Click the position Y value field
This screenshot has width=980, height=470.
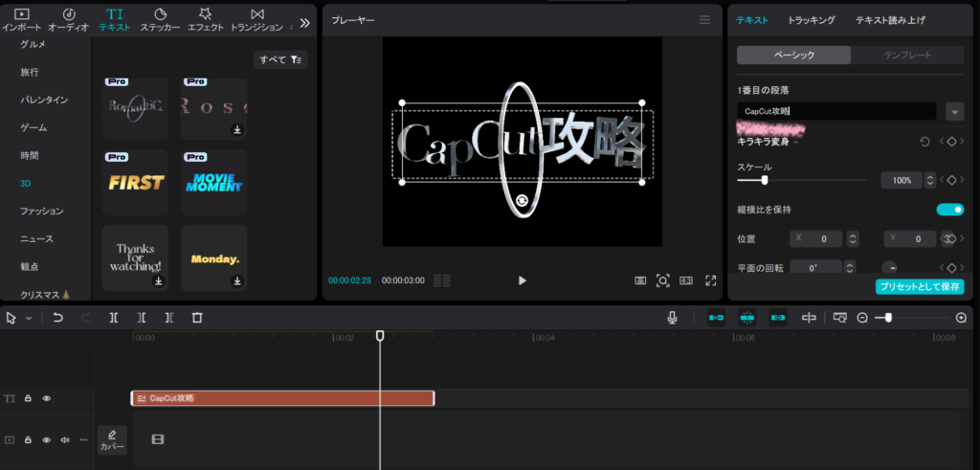coord(910,238)
